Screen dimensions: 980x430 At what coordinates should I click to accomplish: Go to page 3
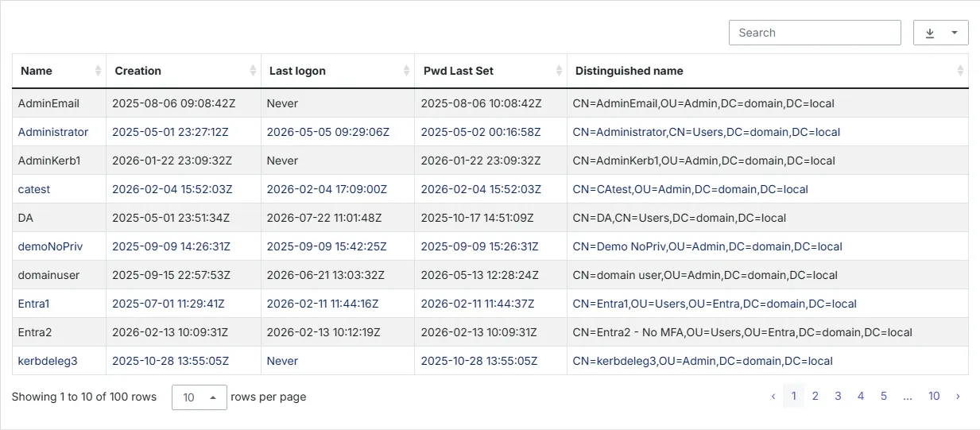(838, 396)
